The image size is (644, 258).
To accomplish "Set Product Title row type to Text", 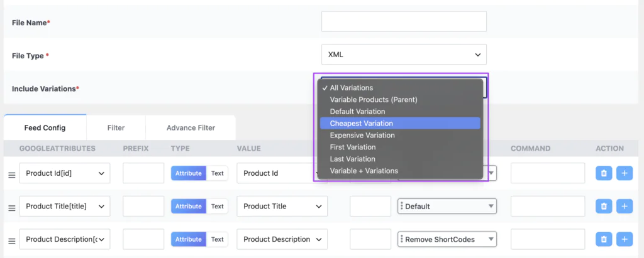I will click(217, 206).
